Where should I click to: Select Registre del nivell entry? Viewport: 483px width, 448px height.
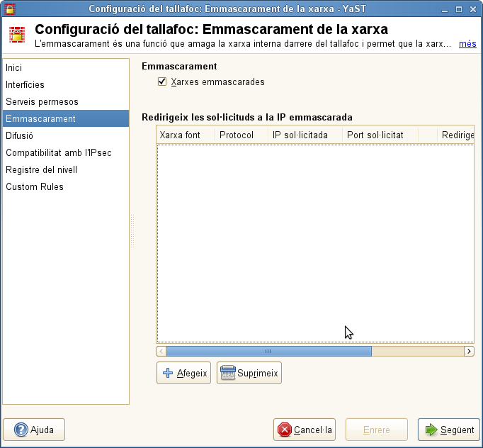click(42, 169)
